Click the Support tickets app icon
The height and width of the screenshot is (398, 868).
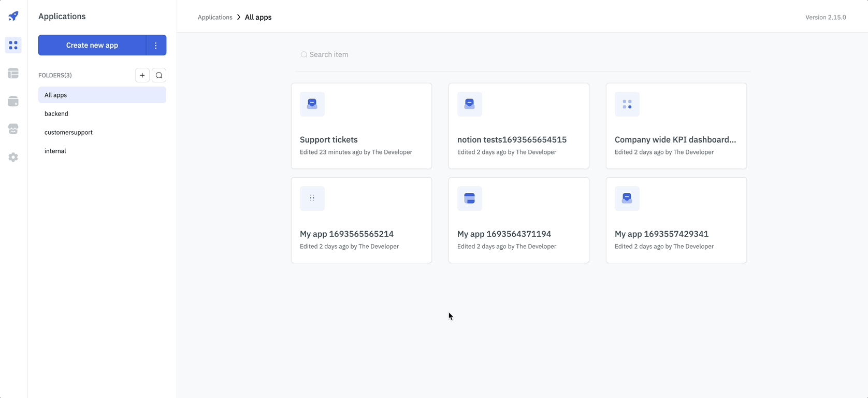point(312,104)
